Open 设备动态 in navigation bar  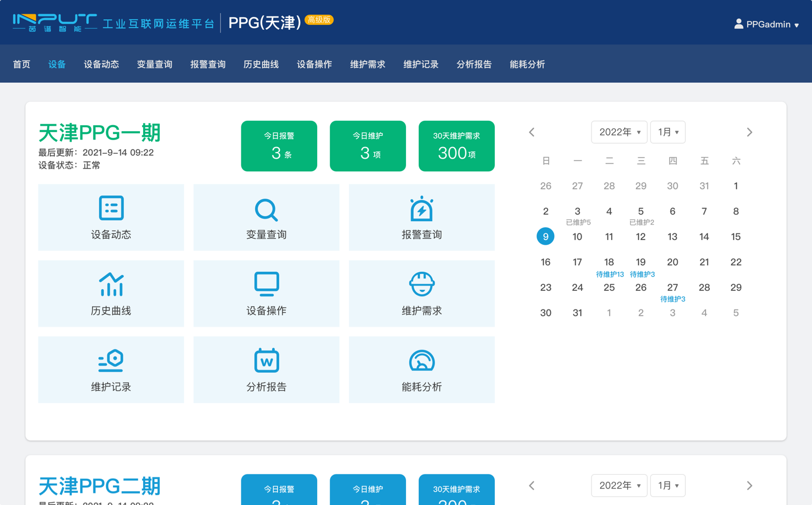point(101,64)
